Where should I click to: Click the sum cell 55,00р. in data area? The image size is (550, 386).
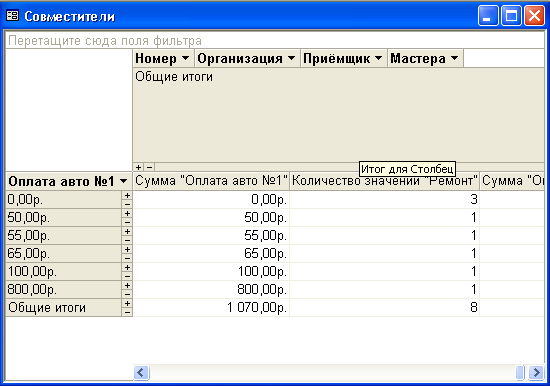pos(212,235)
